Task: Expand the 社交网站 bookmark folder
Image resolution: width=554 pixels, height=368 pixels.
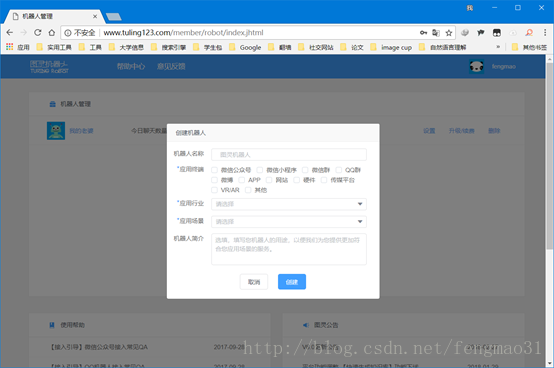Action: click(x=316, y=47)
